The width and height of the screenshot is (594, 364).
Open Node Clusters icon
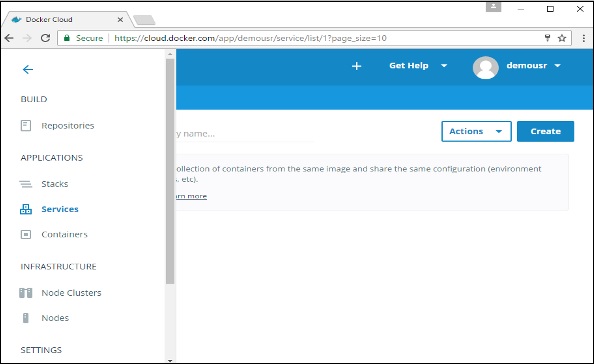point(26,293)
